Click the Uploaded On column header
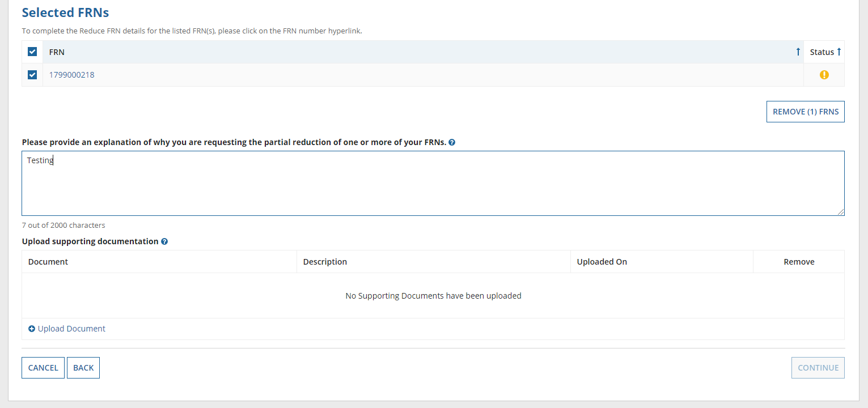868x408 pixels. coord(602,262)
